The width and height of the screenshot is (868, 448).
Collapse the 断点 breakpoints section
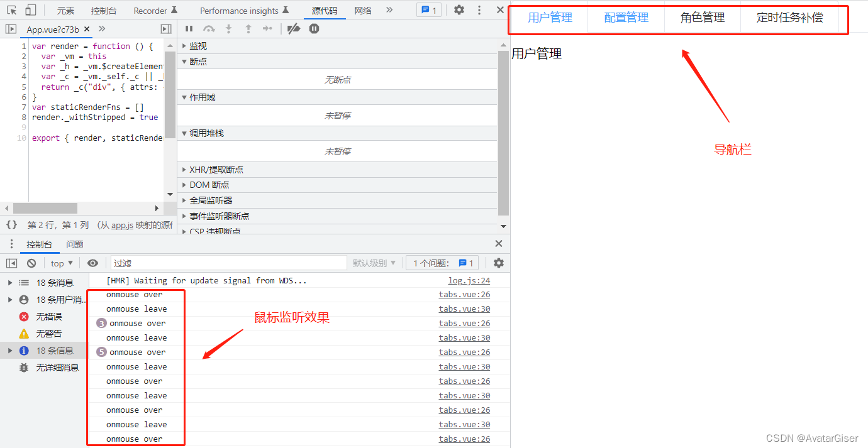198,61
